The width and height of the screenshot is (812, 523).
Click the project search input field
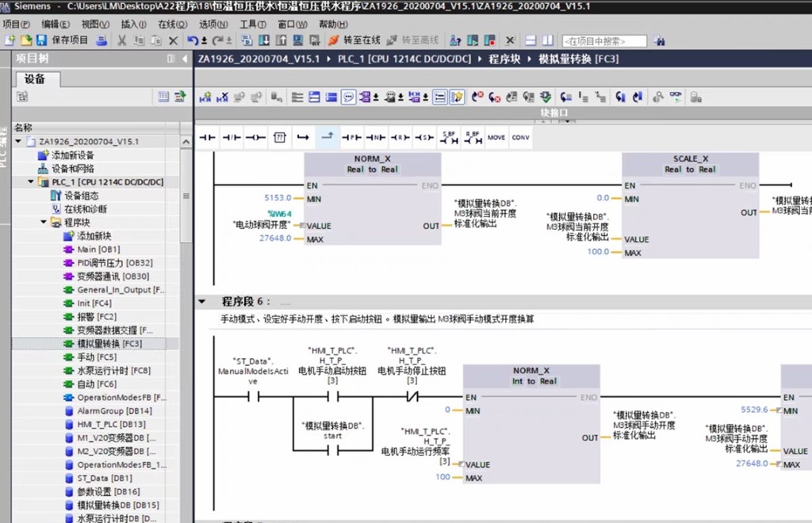[604, 41]
